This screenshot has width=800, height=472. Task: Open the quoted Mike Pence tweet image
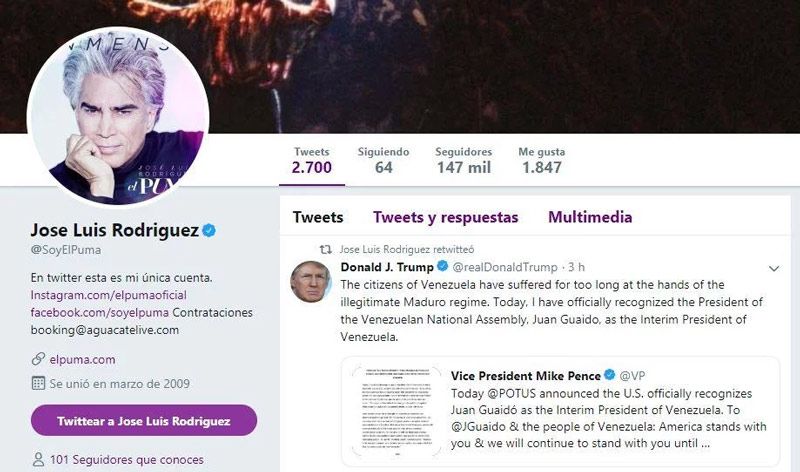coord(395,411)
